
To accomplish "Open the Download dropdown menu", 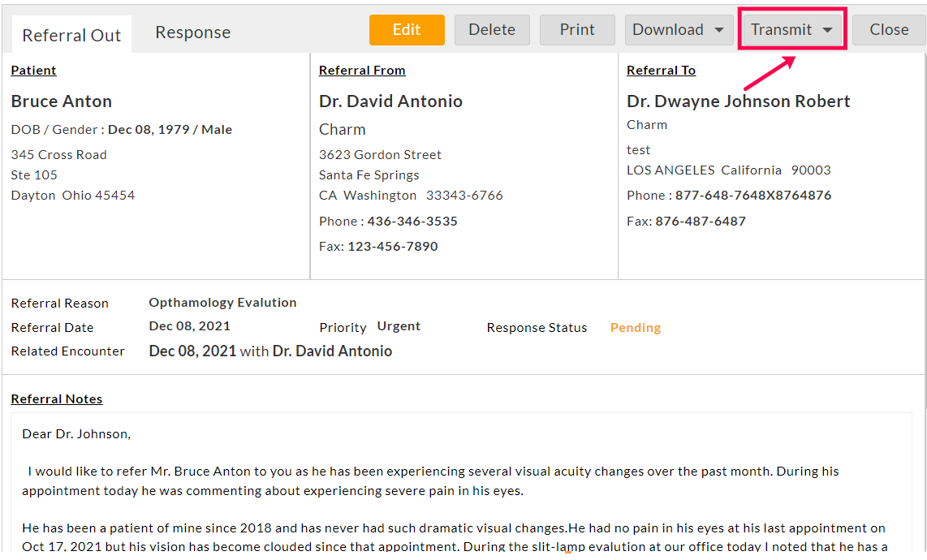I will tap(677, 30).
